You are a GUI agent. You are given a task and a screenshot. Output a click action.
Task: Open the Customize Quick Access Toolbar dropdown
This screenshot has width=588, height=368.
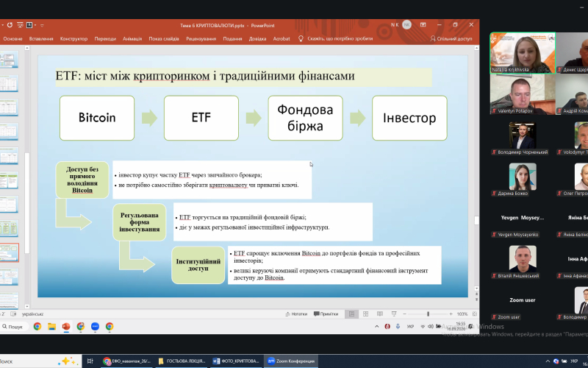point(42,26)
